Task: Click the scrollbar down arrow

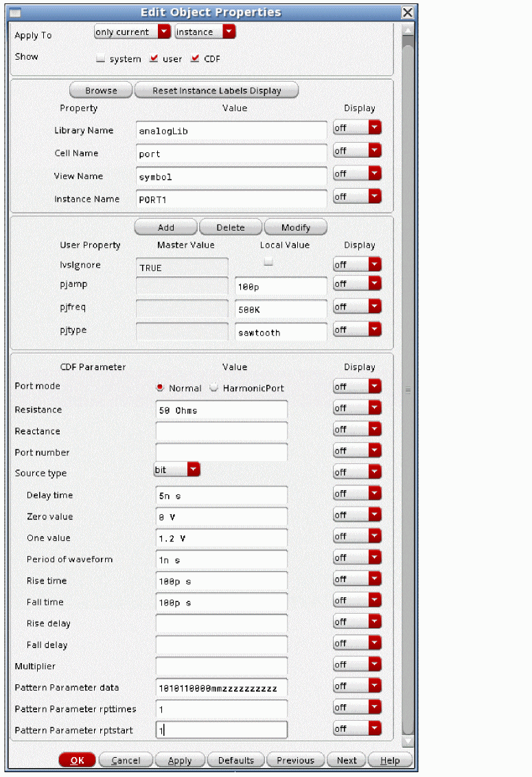Action: point(408,741)
